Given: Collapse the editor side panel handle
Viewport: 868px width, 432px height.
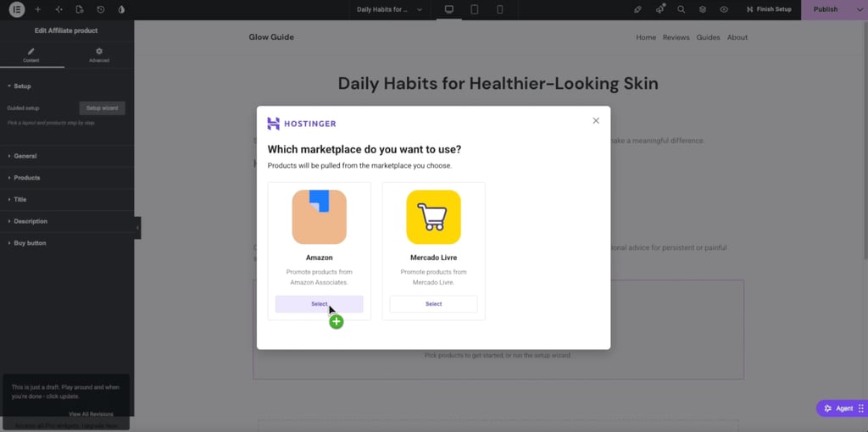Looking at the screenshot, I should click(x=137, y=227).
